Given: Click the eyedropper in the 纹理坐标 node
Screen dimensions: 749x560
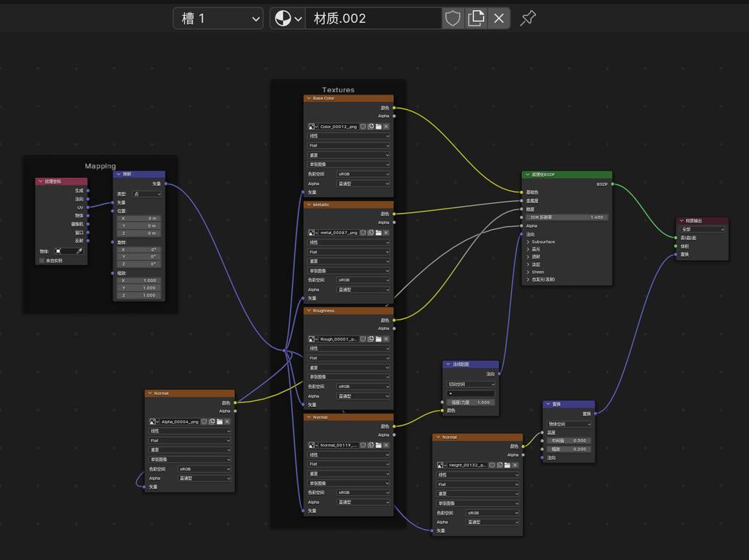Looking at the screenshot, I should click(x=79, y=251).
